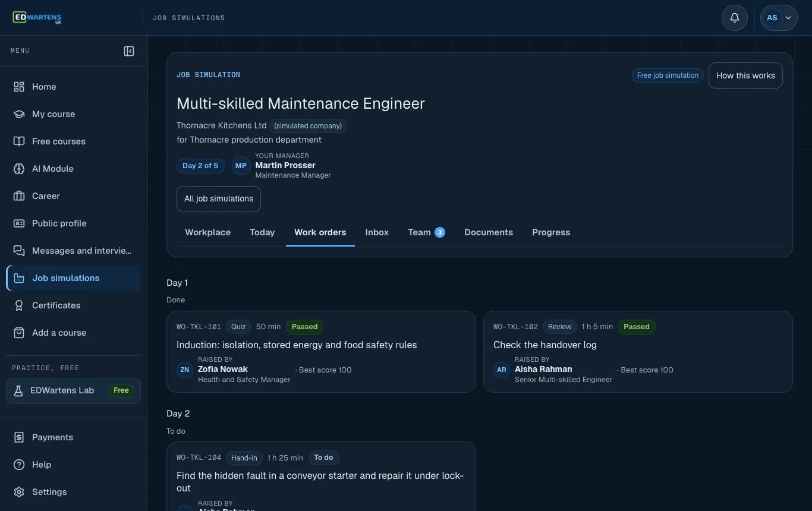The width and height of the screenshot is (812, 511).
Task: Click Aisha Rahman's AR avatar
Action: coord(502,370)
